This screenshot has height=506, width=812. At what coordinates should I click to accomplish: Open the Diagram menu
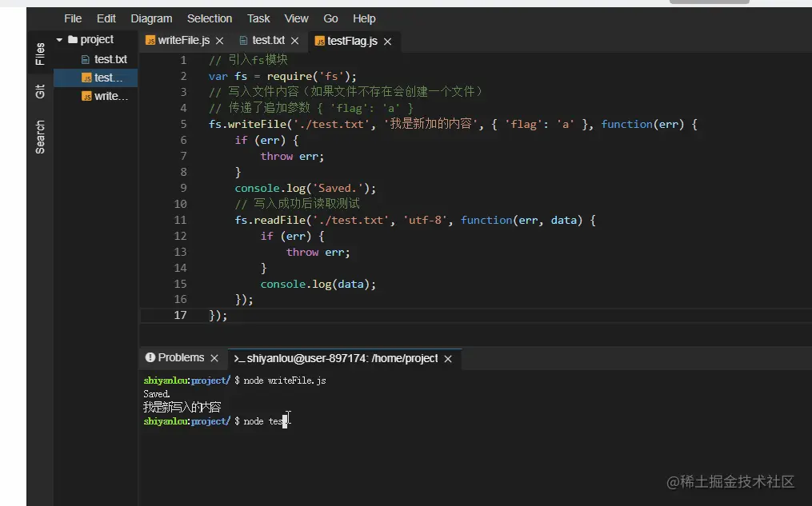click(151, 18)
